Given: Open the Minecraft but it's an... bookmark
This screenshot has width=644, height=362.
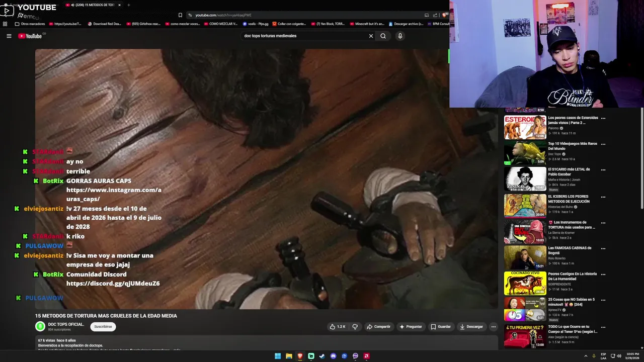Looking at the screenshot, I should pyautogui.click(x=367, y=24).
